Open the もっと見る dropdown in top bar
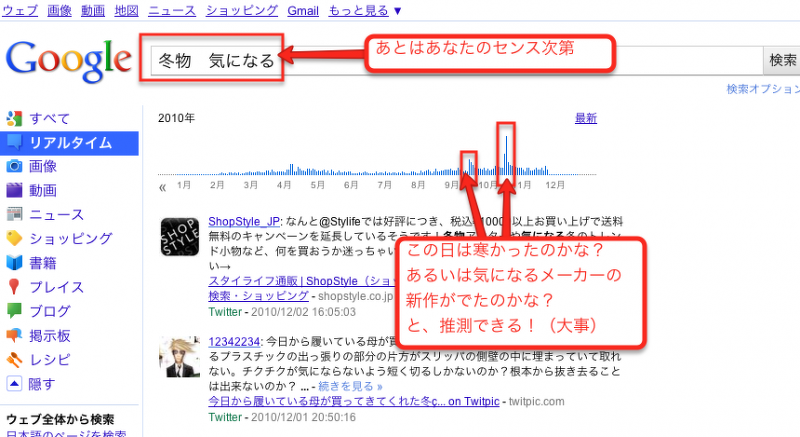Viewport: 800px width, 437px height. [x=365, y=10]
